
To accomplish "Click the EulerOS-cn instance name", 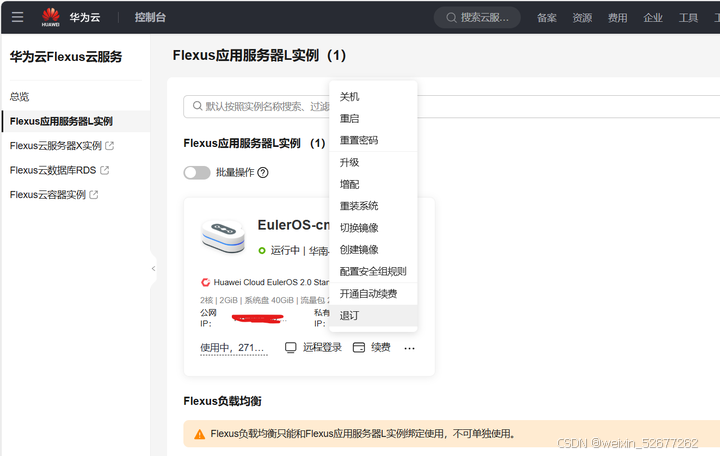I will tap(293, 225).
